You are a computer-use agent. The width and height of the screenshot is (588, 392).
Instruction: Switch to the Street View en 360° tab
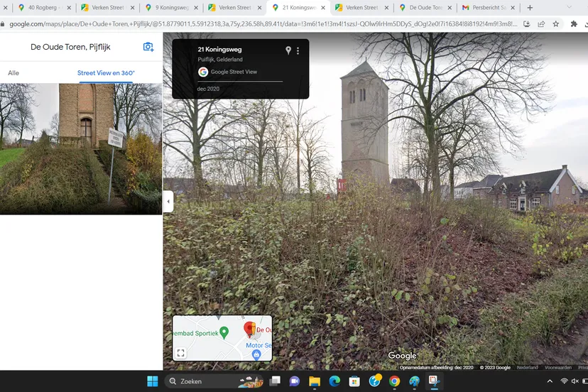(106, 73)
